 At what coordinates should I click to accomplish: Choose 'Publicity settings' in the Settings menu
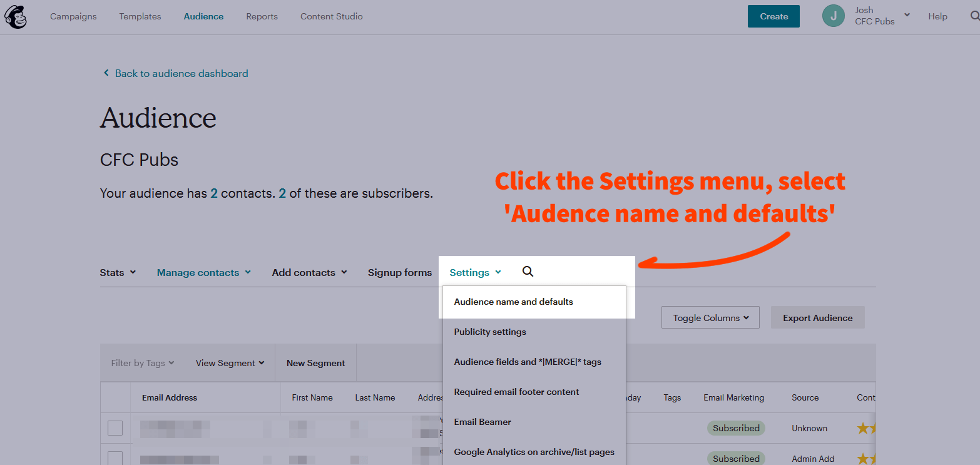[x=490, y=331]
